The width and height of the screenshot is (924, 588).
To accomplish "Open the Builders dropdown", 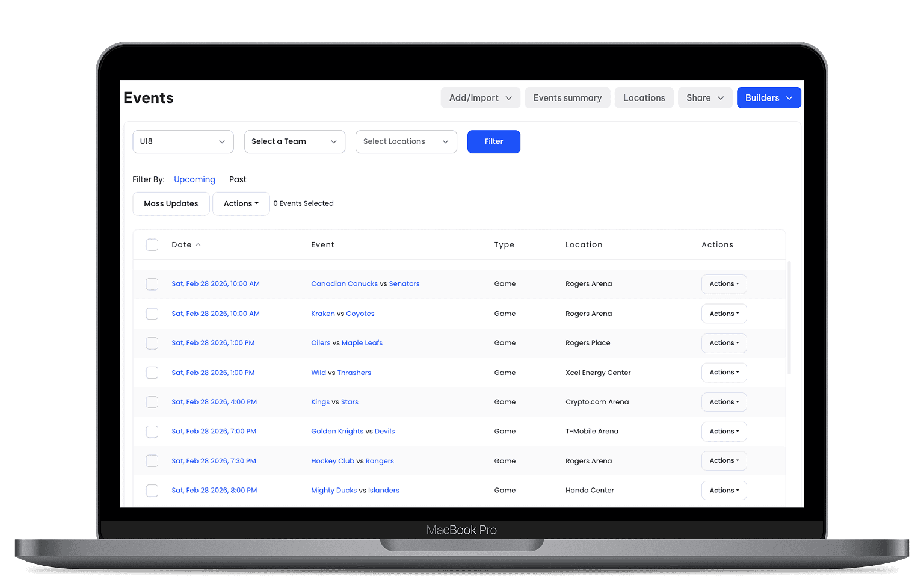I will click(769, 98).
